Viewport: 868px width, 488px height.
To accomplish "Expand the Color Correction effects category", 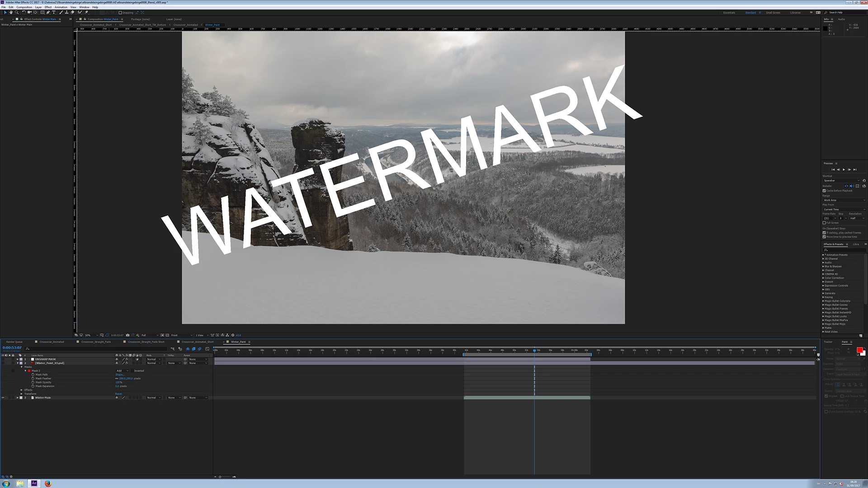I will [x=823, y=278].
